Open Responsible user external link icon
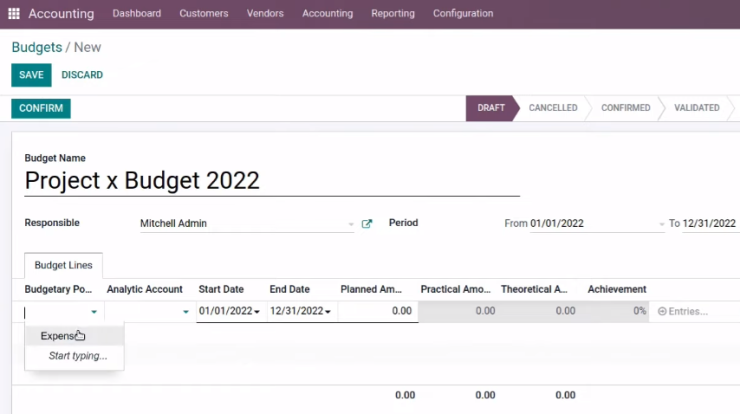 click(367, 224)
